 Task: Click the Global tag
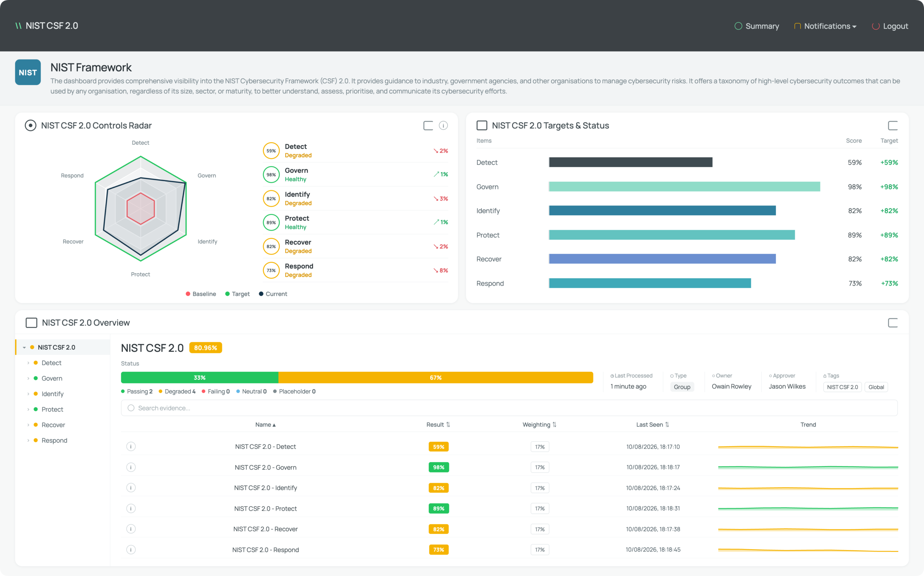[x=876, y=387]
